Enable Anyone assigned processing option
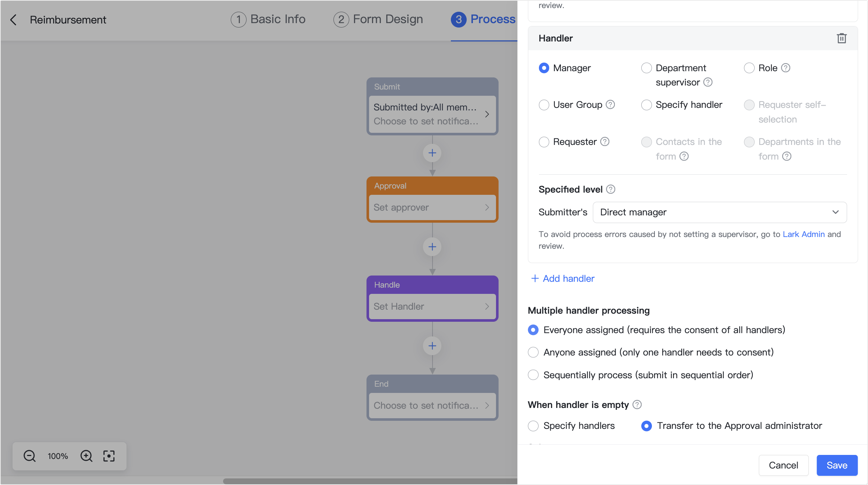 click(x=533, y=352)
